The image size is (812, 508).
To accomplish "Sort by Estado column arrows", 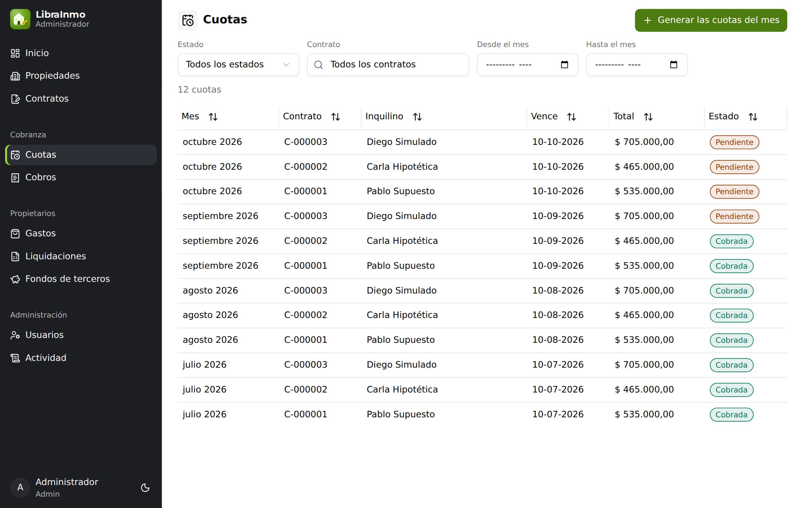I will (753, 117).
